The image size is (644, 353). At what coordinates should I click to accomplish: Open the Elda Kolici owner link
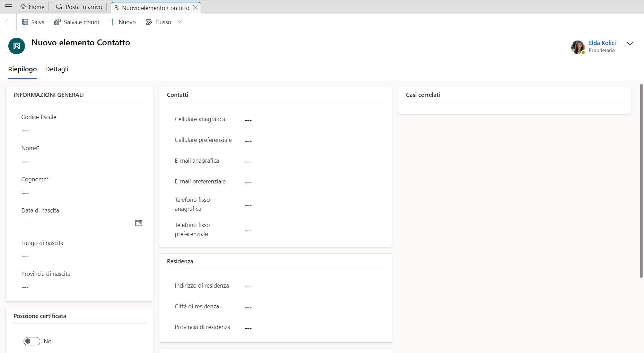[602, 43]
